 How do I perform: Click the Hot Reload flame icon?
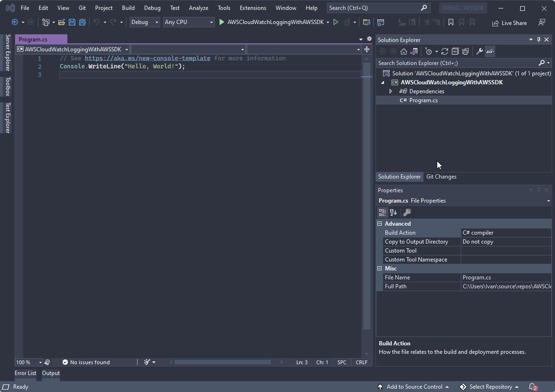pos(347,22)
